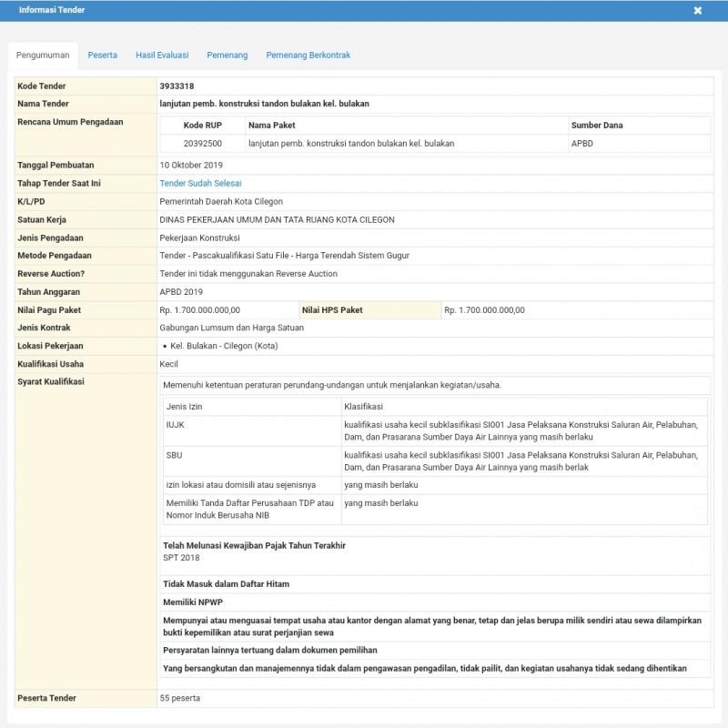Click the APBD Sumber Dana cell
The width and height of the screenshot is (728, 728).
[581, 143]
